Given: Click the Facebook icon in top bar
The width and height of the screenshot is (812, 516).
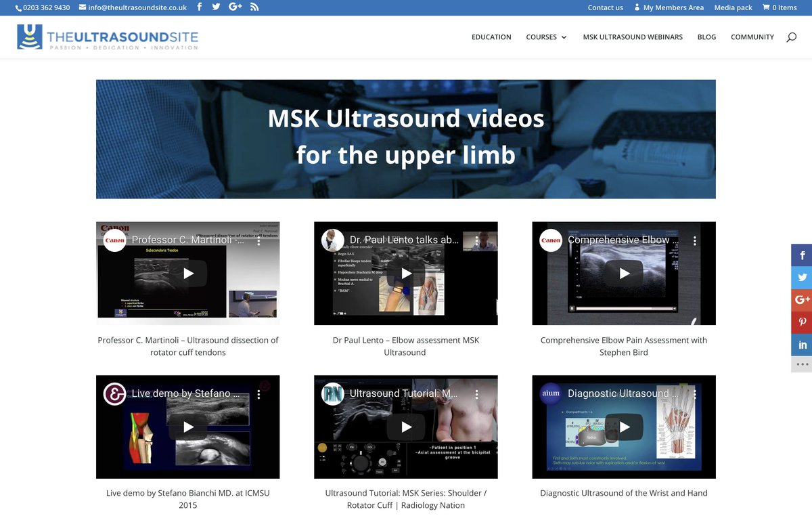Looking at the screenshot, I should [199, 7].
